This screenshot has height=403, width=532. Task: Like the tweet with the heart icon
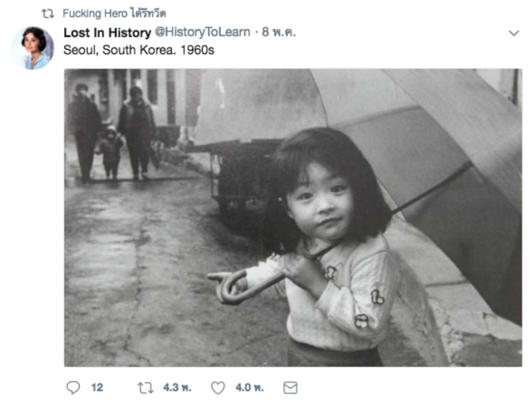pos(218,388)
